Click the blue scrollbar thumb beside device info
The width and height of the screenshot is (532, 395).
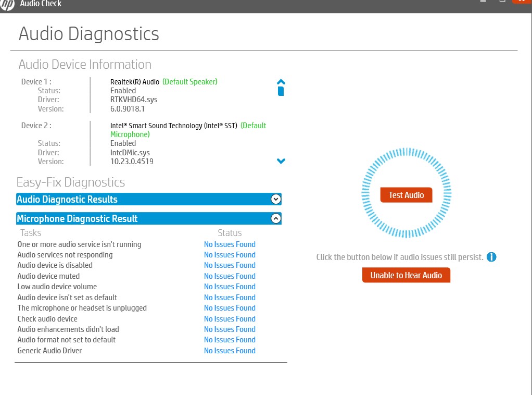coord(281,90)
